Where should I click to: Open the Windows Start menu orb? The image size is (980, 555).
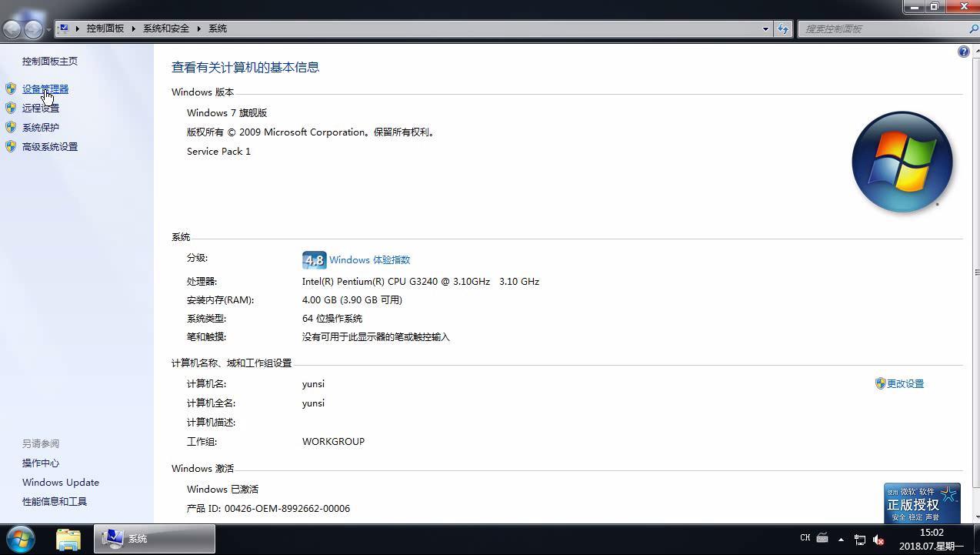(x=21, y=539)
